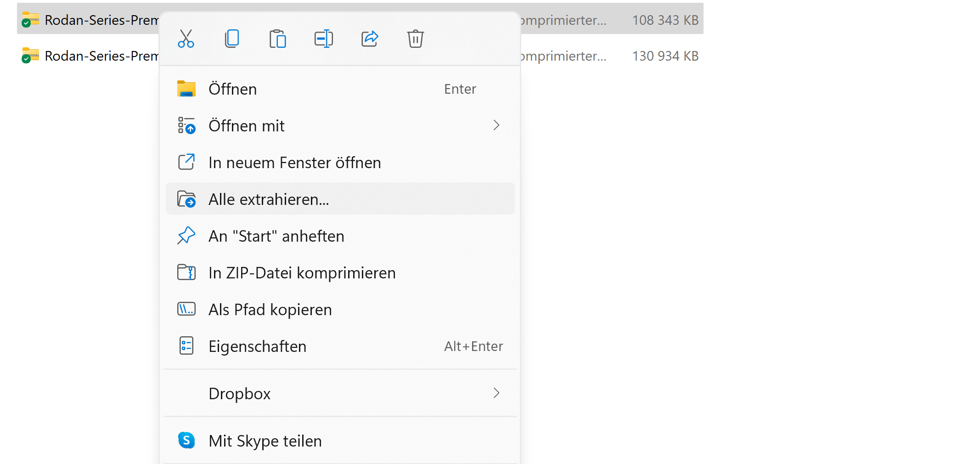The width and height of the screenshot is (980, 464).
Task: Choose In neuem Fenster öffnen
Action: (x=294, y=162)
